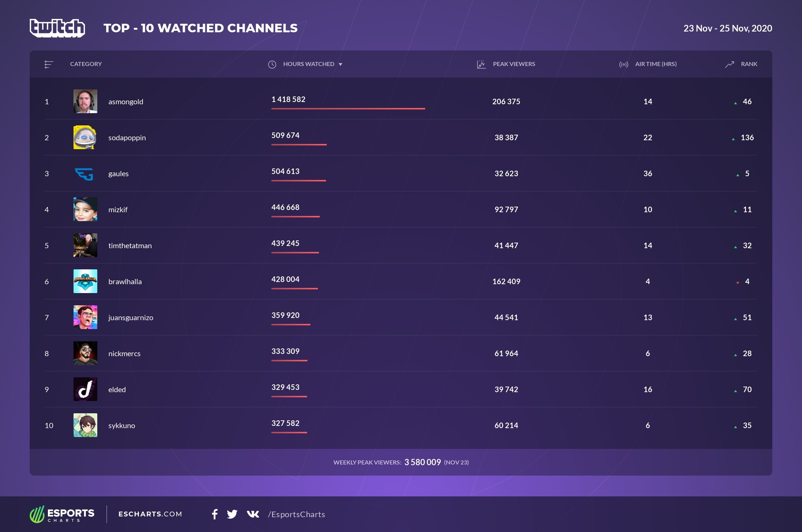Click gaules air time value 36
This screenshot has width=802, height=532.
click(648, 173)
